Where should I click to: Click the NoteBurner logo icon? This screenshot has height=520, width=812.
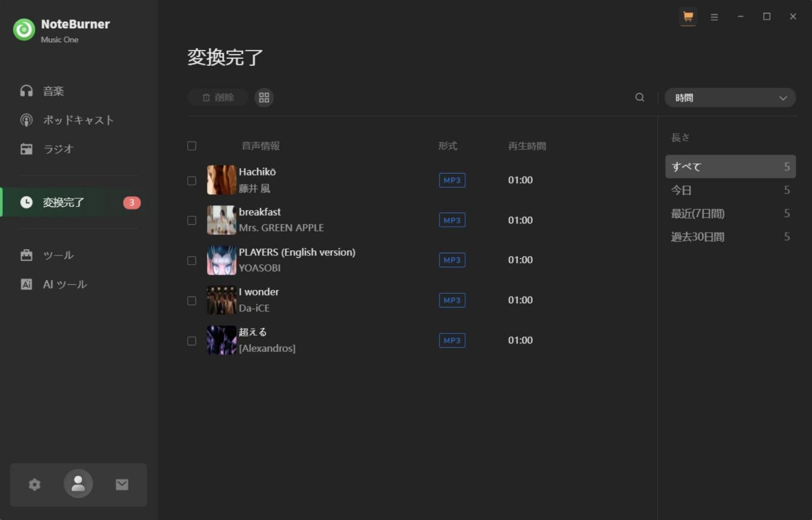[24, 30]
